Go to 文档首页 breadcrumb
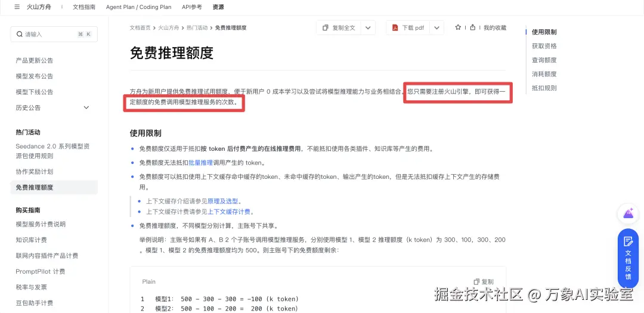Image resolution: width=644 pixels, height=313 pixels. 140,27
